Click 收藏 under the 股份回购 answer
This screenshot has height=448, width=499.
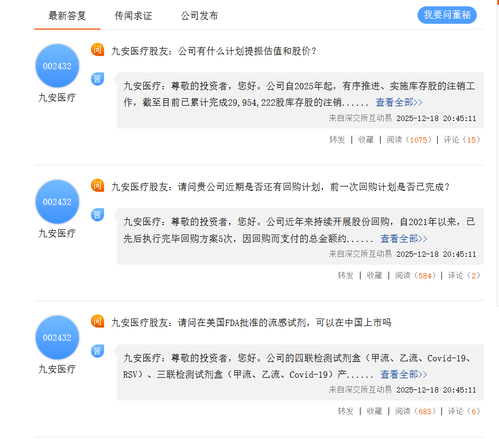(x=375, y=275)
